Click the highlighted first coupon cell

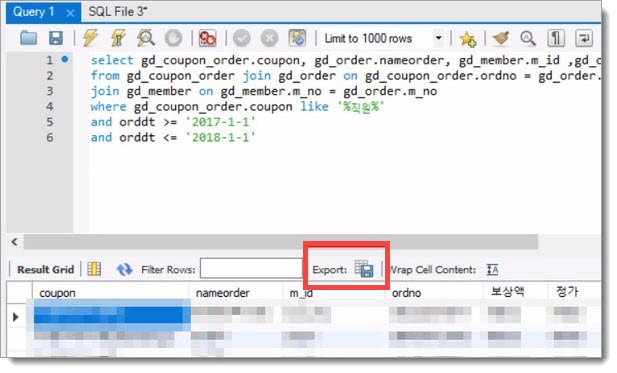point(111,315)
